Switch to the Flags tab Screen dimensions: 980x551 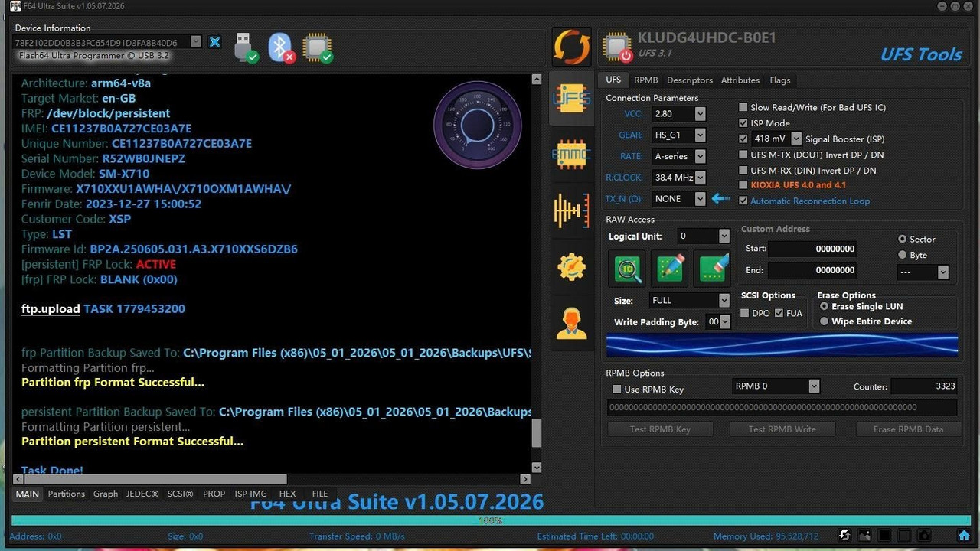780,80
